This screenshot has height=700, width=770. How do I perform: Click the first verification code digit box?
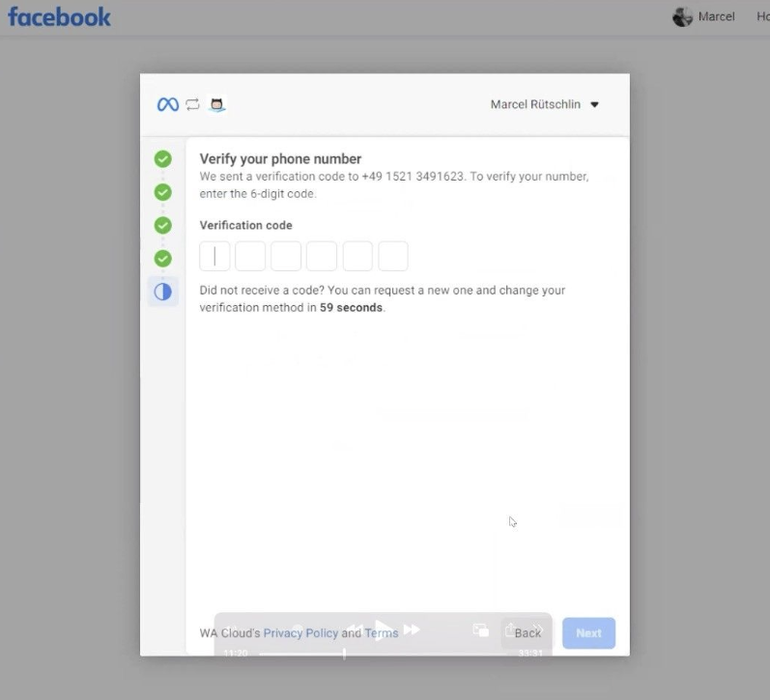[214, 256]
